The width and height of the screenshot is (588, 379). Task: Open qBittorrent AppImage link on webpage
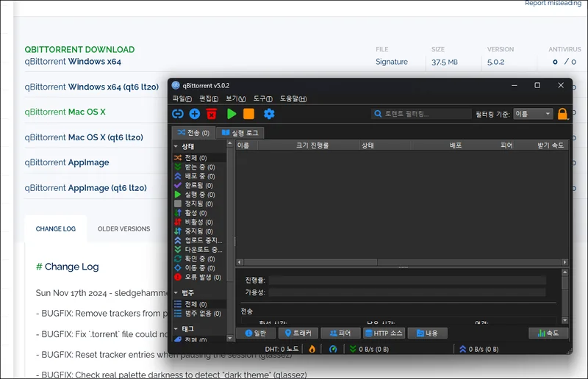pos(67,162)
